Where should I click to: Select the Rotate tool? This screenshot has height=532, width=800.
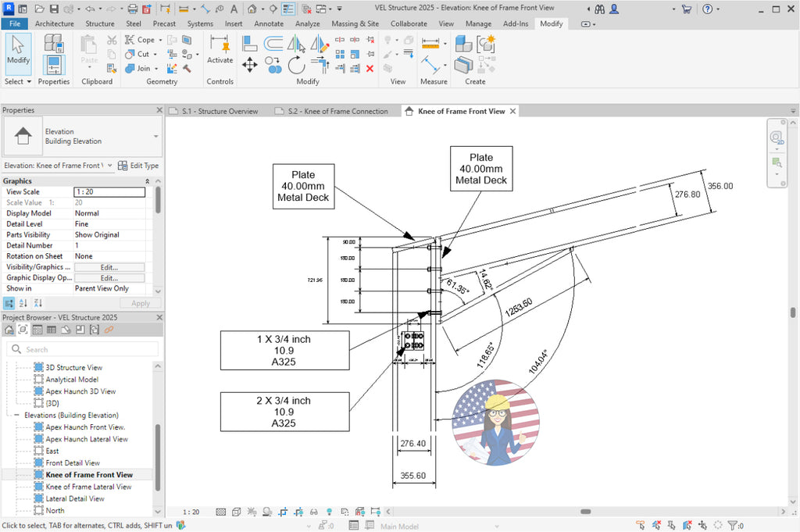[297, 64]
